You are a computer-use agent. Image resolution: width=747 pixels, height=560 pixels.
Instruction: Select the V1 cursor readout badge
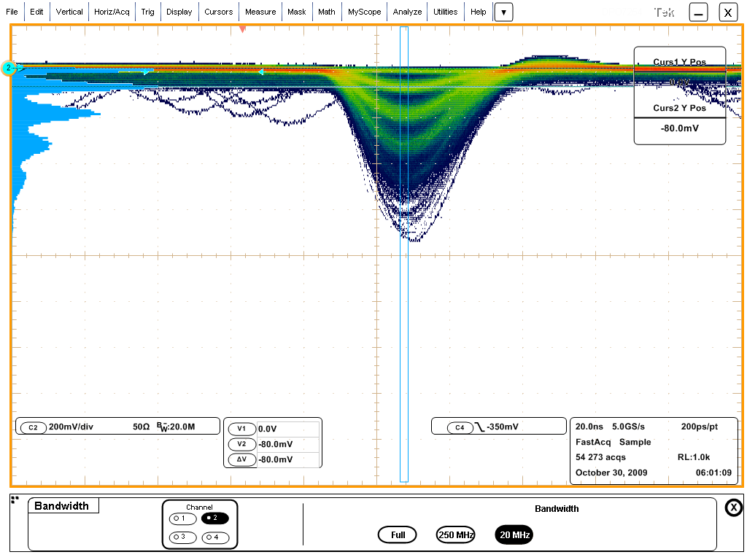(x=241, y=429)
